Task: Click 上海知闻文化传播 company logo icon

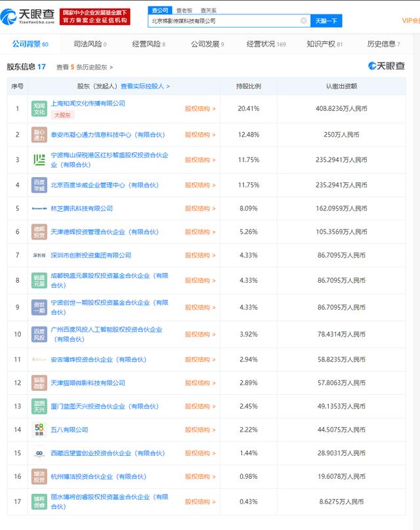Action: click(39, 109)
